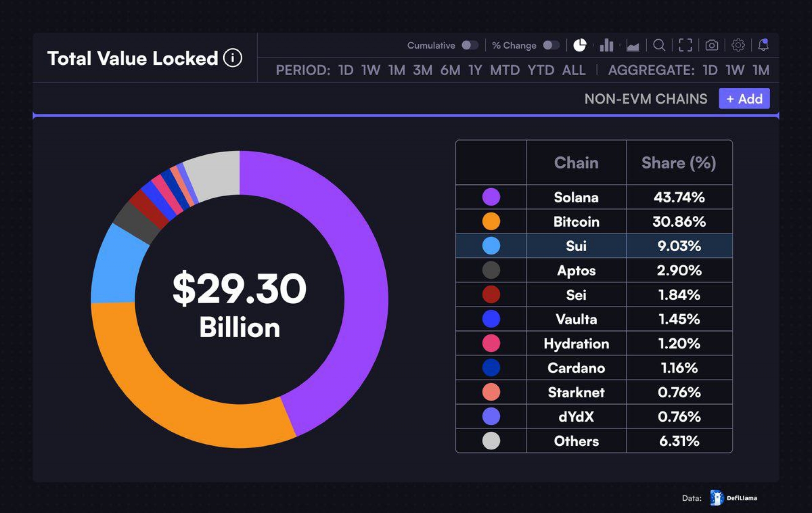The width and height of the screenshot is (812, 513).
Task: Click the + Add button
Action: [744, 99]
